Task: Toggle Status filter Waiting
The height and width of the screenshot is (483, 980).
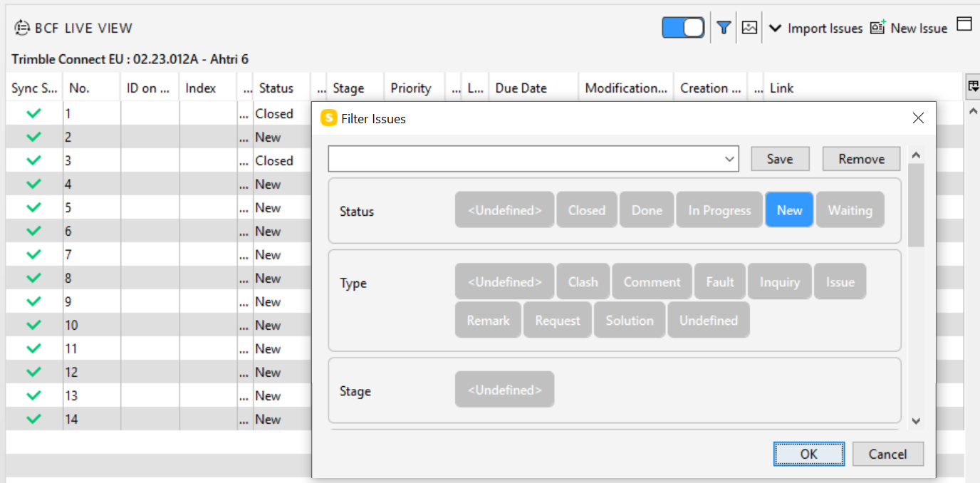Action: (x=850, y=210)
